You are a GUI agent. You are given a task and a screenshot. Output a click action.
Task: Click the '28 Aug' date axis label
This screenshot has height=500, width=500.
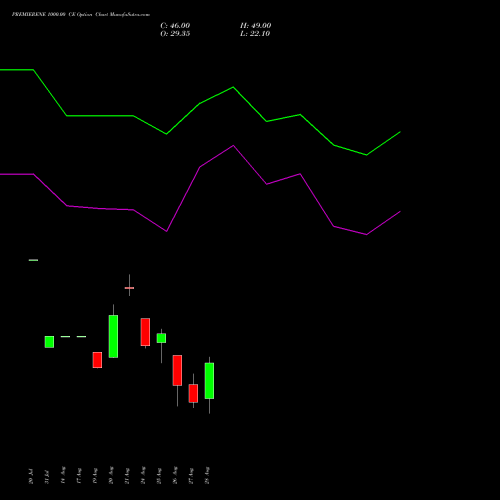pos(207,475)
